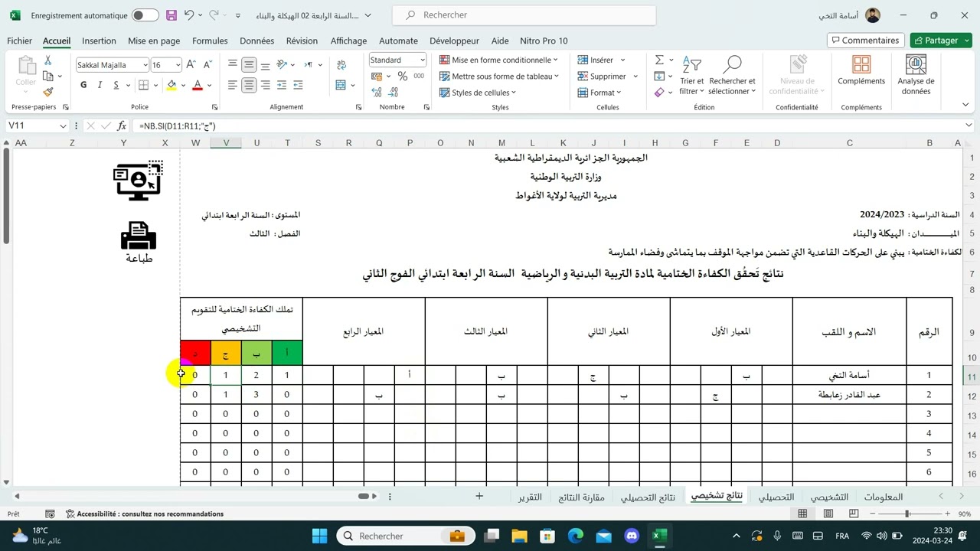Toggle center horizontal alignment button
The height and width of the screenshot is (551, 980).
[249, 85]
